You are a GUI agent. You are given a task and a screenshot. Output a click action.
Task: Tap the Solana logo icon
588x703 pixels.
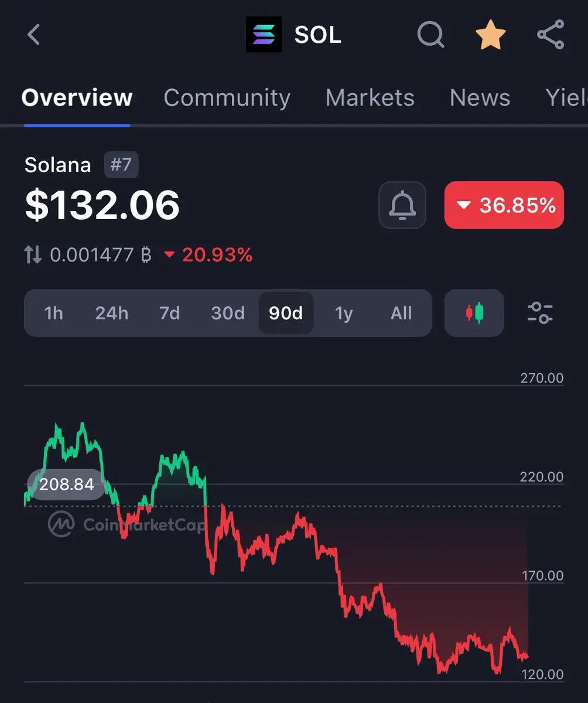pyautogui.click(x=264, y=35)
